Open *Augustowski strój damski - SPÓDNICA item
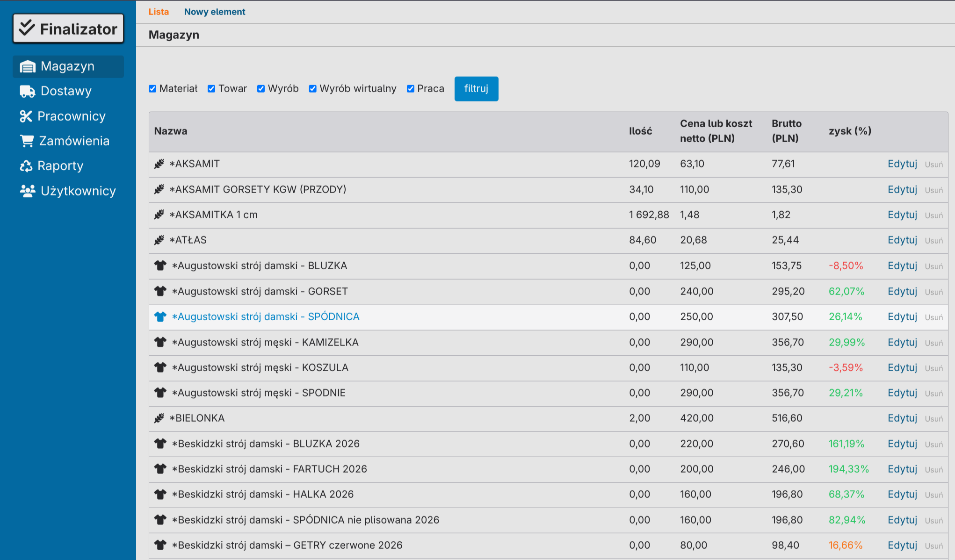955x560 pixels. [266, 317]
